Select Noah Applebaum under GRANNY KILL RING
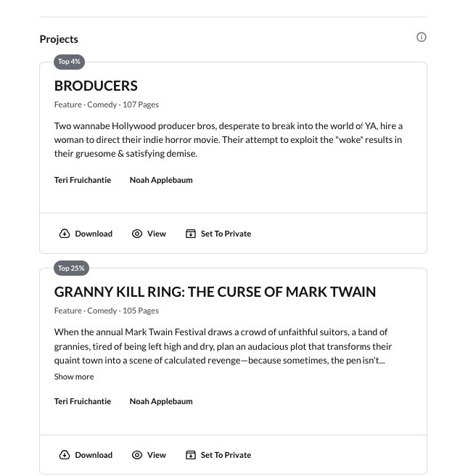The image size is (452, 476). [x=161, y=401]
